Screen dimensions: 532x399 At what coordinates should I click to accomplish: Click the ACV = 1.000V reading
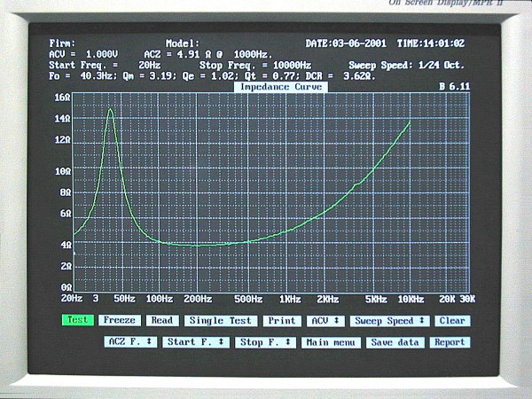coord(83,54)
